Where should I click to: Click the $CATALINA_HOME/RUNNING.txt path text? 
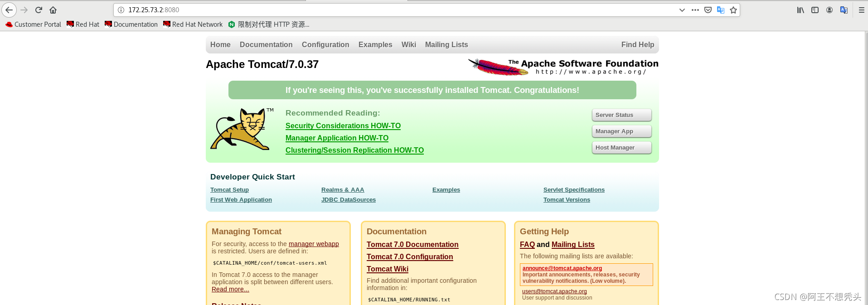point(409,300)
